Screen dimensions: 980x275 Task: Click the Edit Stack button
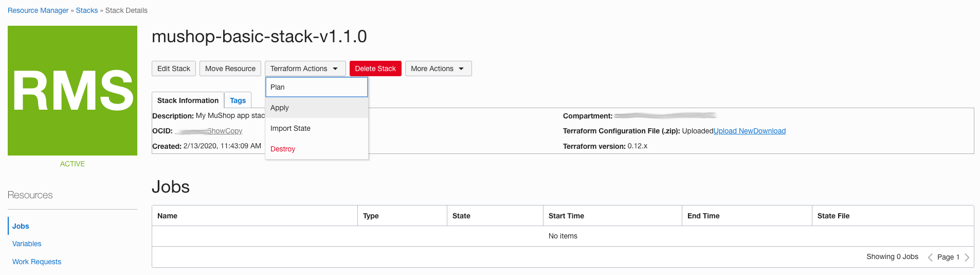(173, 68)
